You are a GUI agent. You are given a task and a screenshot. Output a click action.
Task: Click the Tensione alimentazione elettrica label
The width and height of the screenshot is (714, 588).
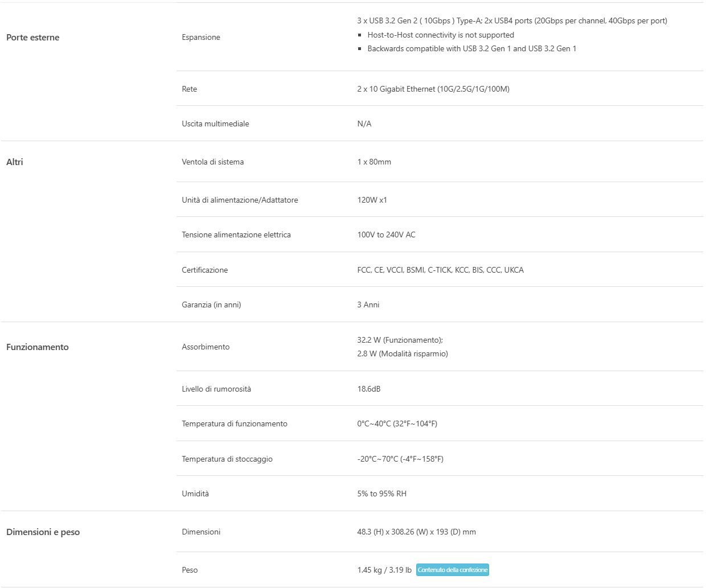coord(236,235)
